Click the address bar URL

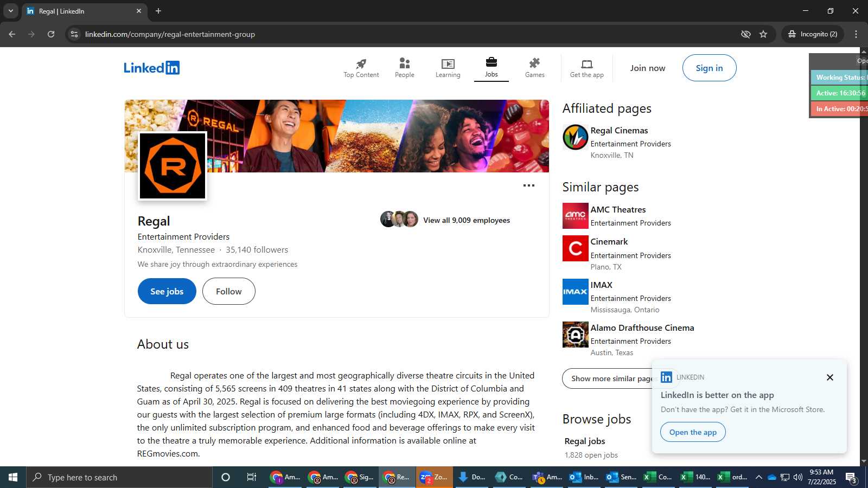170,34
